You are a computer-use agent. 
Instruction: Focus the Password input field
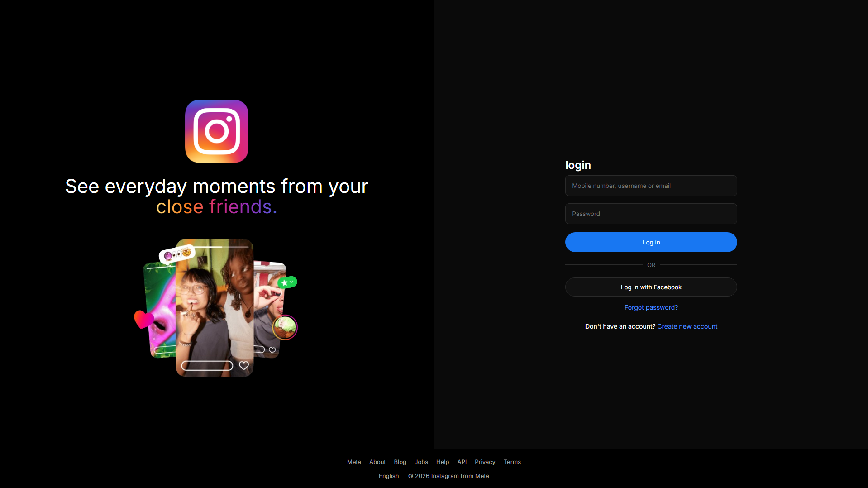pos(651,214)
